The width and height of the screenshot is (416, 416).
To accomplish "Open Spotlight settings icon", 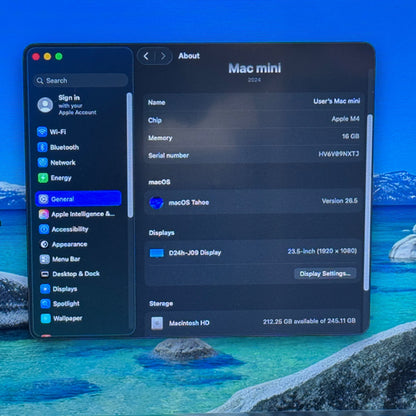I will pos(45,304).
